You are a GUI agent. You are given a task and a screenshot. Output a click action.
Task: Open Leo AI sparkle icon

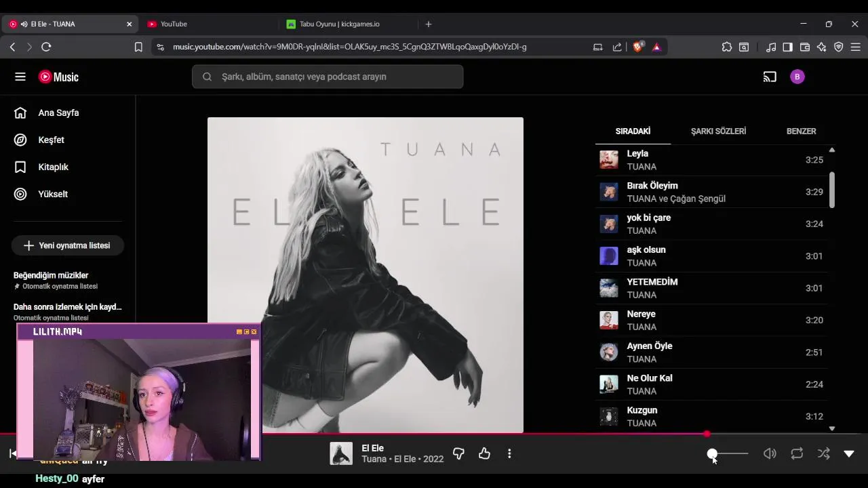[x=822, y=47]
